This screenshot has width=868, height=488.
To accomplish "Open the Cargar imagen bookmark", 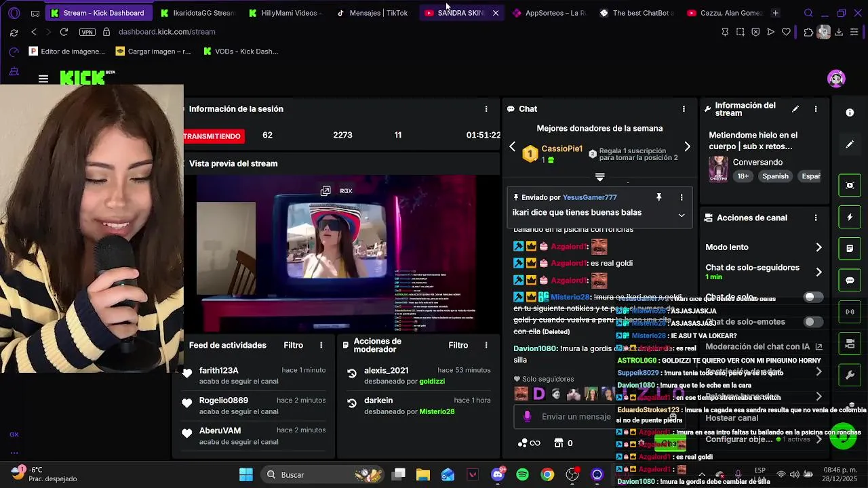I will pos(153,51).
